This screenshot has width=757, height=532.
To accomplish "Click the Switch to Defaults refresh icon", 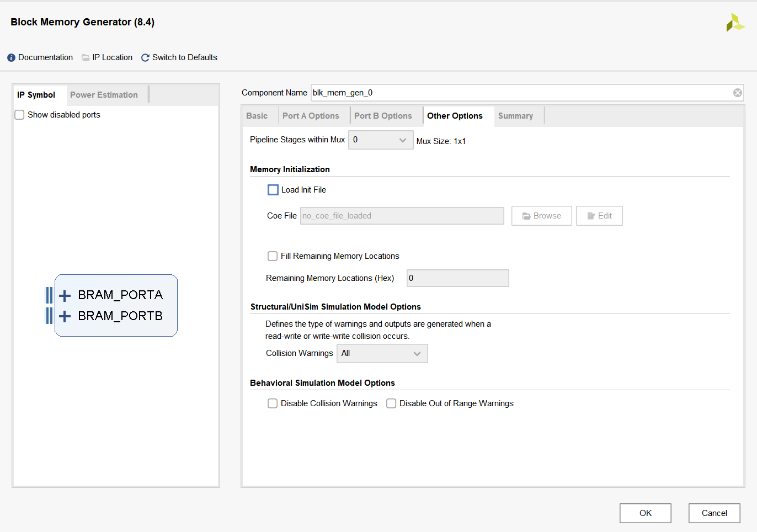I will [145, 58].
